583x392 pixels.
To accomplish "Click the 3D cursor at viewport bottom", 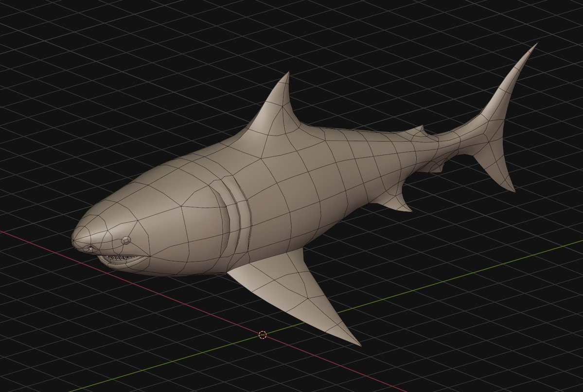I will click(263, 334).
